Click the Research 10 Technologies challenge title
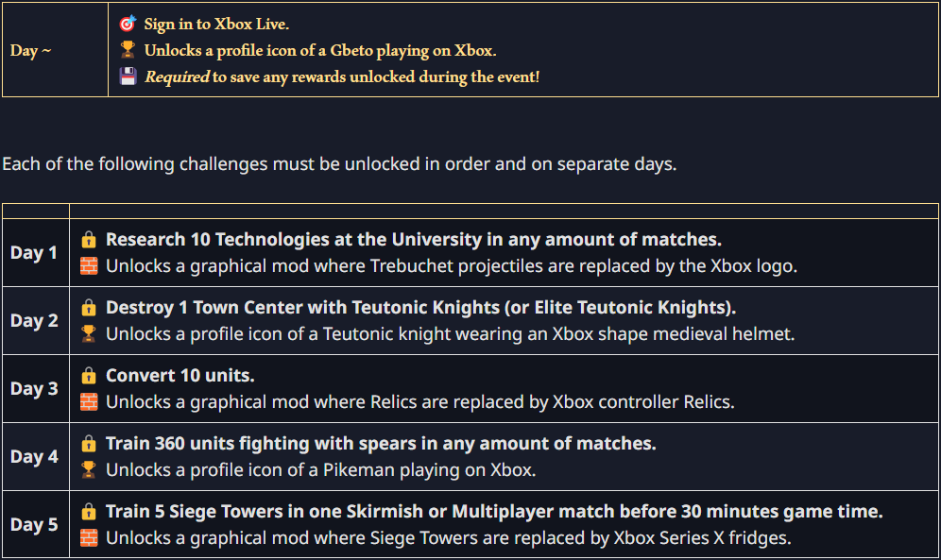Screen dimensions: 941x560 pyautogui.click(x=414, y=239)
